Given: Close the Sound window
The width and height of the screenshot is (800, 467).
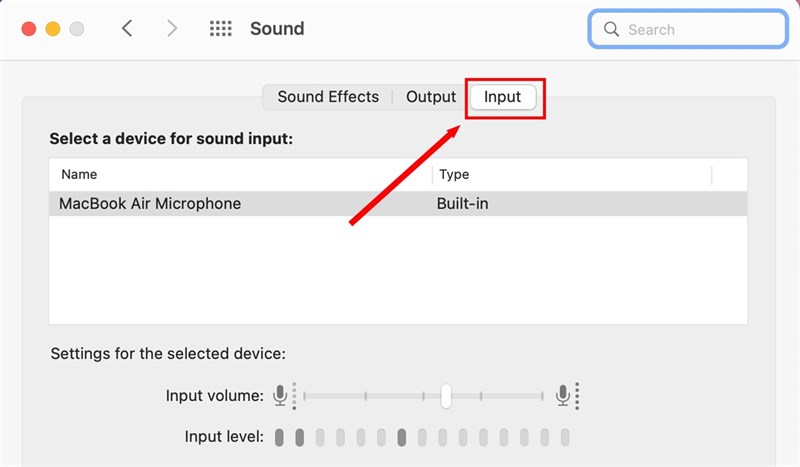Looking at the screenshot, I should [28, 28].
